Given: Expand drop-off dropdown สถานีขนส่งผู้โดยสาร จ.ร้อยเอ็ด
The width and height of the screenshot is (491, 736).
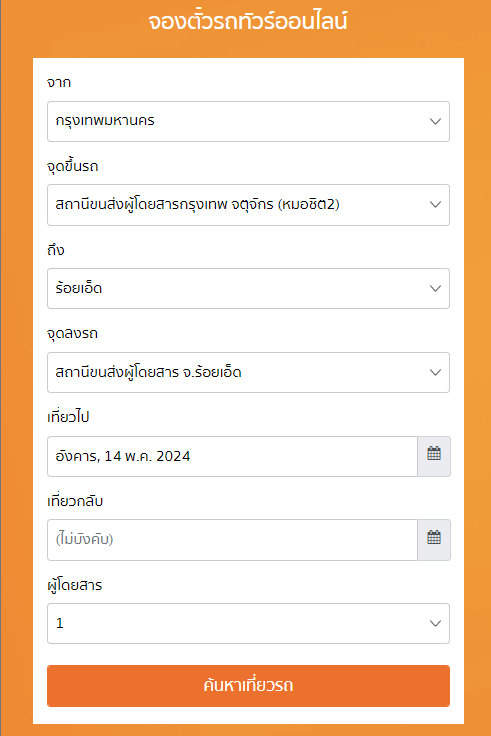Looking at the screenshot, I should coord(248,373).
